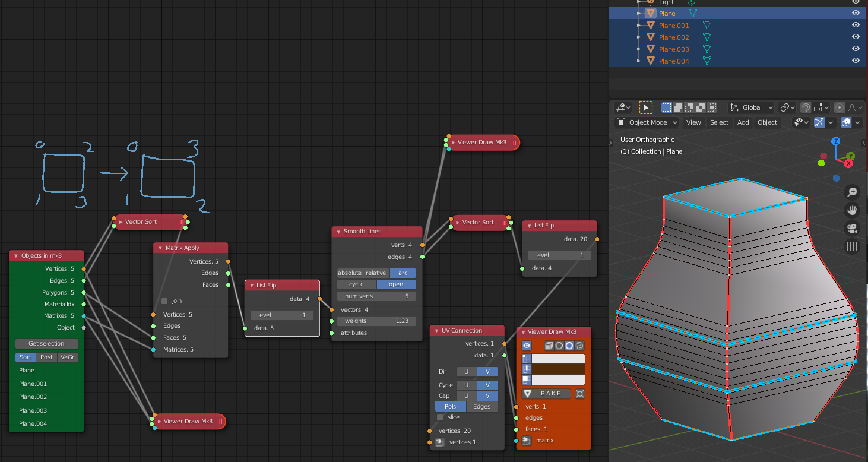Choose the set new selection mode icon
This screenshot has width=868, height=462.
667,107
